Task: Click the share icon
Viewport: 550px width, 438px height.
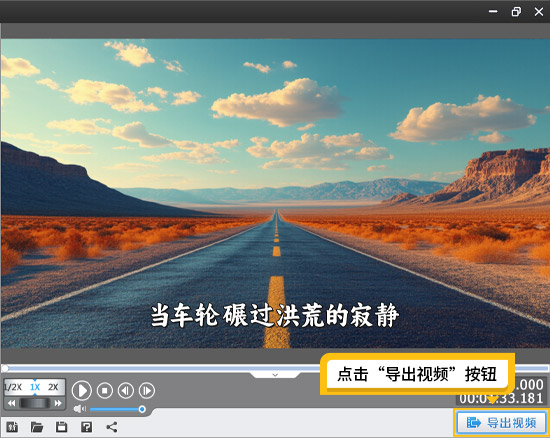Action: [112, 427]
